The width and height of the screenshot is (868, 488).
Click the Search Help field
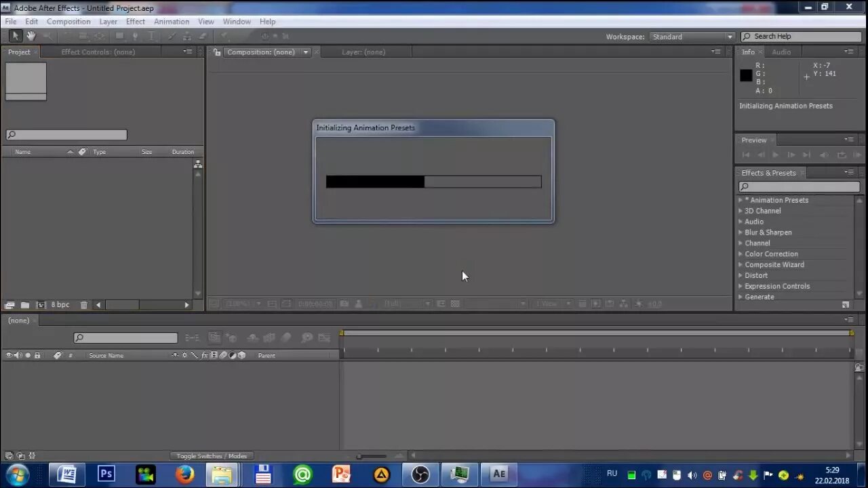click(x=801, y=37)
